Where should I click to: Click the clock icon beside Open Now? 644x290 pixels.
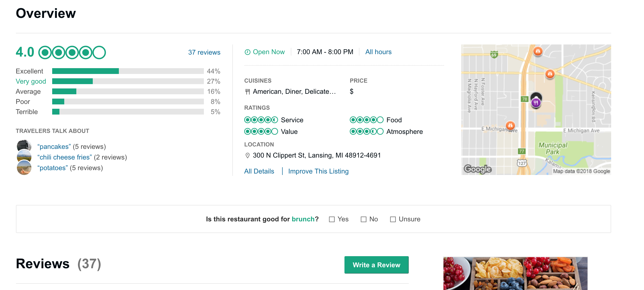247,52
